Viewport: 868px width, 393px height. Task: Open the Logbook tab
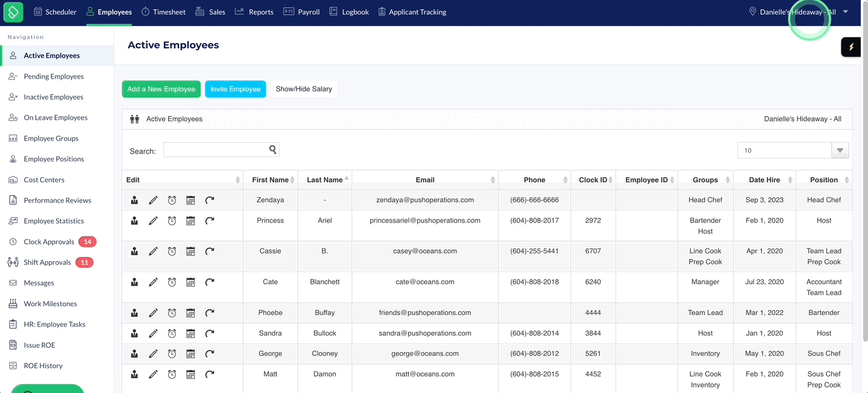(349, 12)
